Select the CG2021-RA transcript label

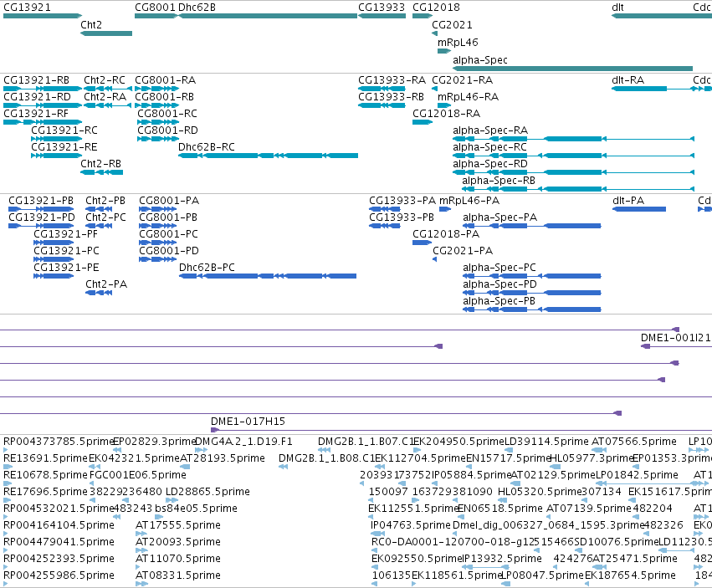pos(462,80)
